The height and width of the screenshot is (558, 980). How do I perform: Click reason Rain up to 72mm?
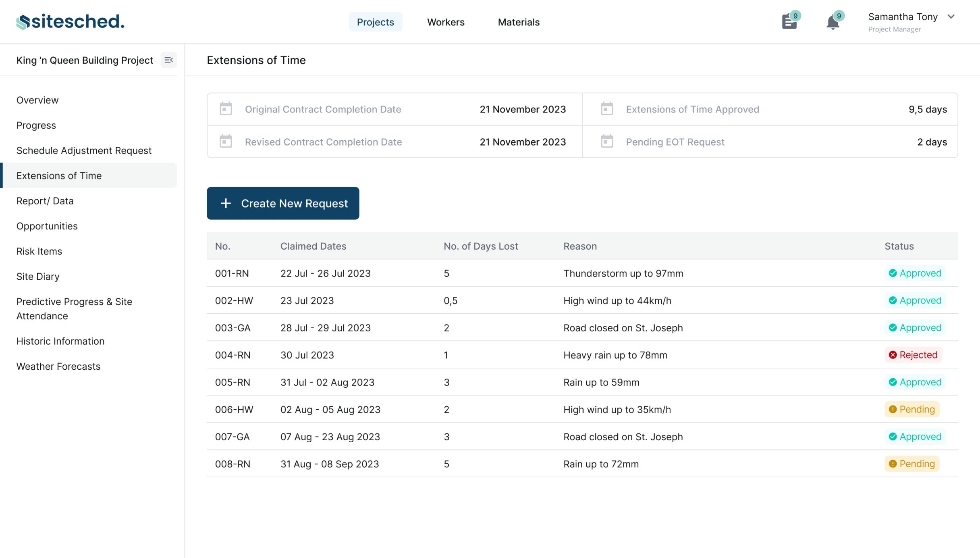601,464
